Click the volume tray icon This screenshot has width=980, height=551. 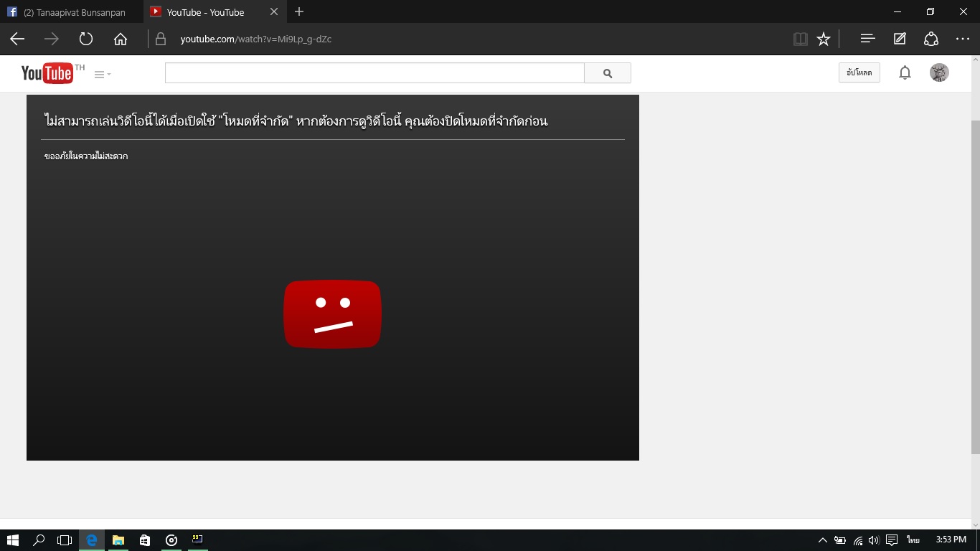(873, 540)
